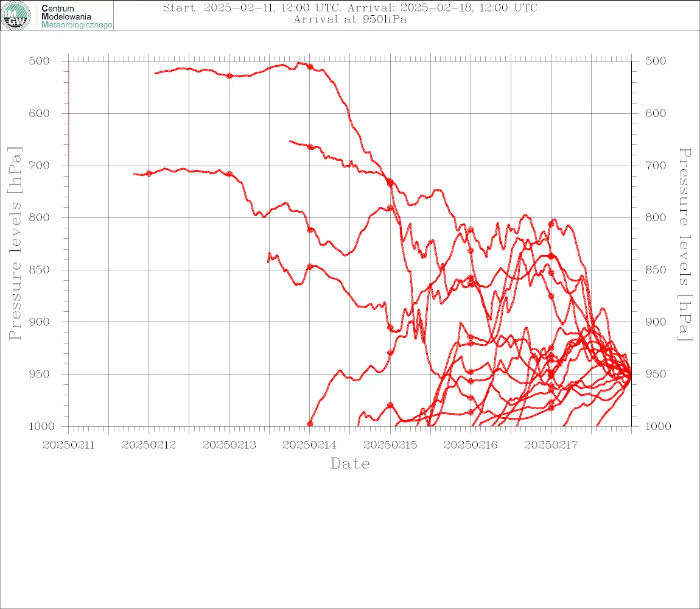This screenshot has width=700, height=609.
Task: Click the left 'Pressure levels [hPa]' axis title
Action: (15, 244)
